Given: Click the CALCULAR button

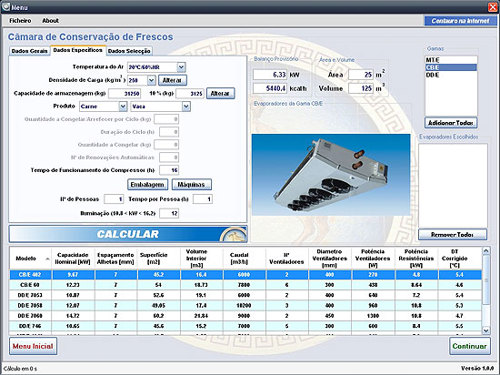Looking at the screenshot, I should (128, 234).
